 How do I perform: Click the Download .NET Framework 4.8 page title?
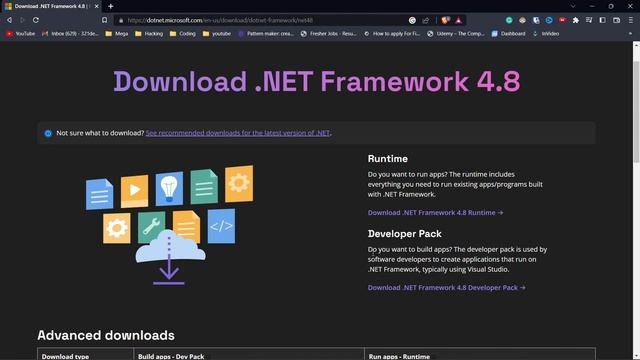tap(317, 81)
